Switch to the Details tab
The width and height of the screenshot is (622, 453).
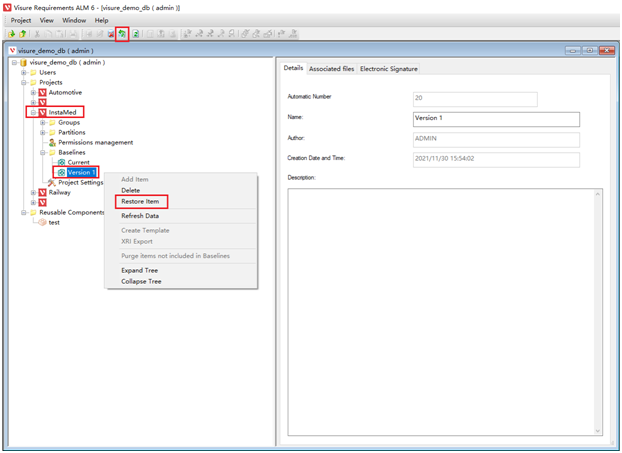[x=293, y=68]
